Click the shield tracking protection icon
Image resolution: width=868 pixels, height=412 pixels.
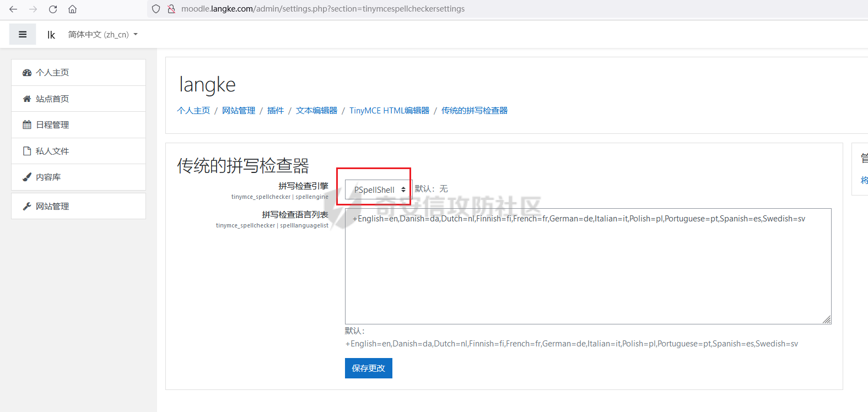pyautogui.click(x=156, y=9)
